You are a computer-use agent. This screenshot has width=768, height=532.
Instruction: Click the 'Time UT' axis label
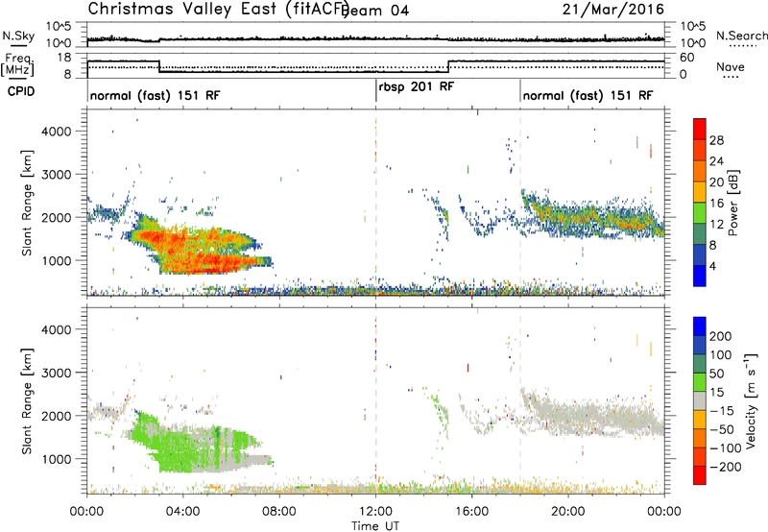click(375, 526)
